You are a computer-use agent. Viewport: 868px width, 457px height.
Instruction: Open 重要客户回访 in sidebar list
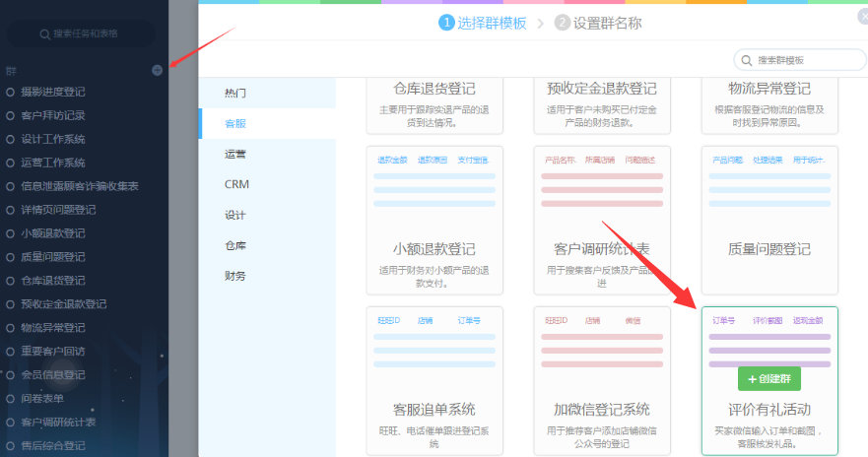click(53, 352)
